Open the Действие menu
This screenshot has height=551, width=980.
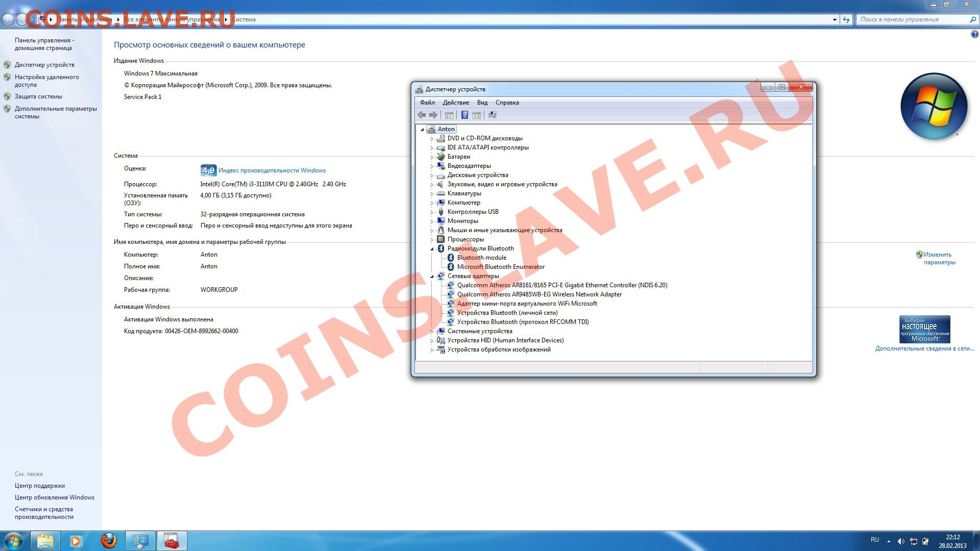coord(456,103)
